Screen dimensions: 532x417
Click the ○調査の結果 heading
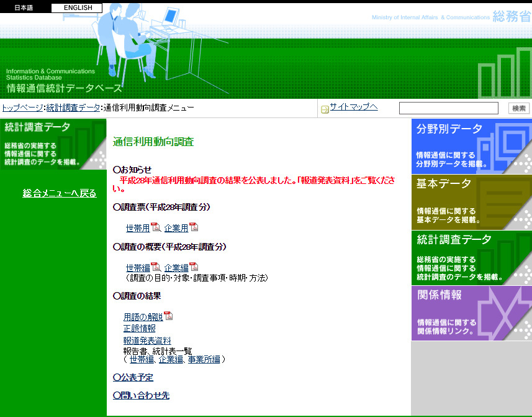(137, 296)
